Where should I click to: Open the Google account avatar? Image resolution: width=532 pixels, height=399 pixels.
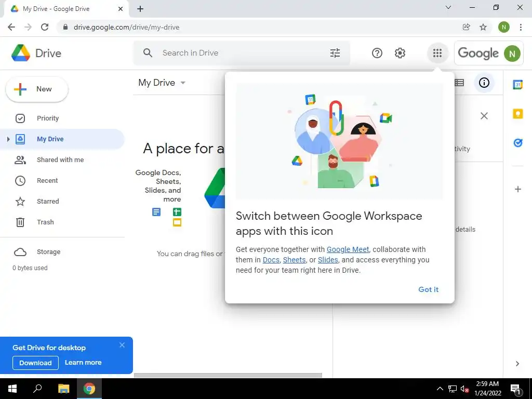(512, 54)
